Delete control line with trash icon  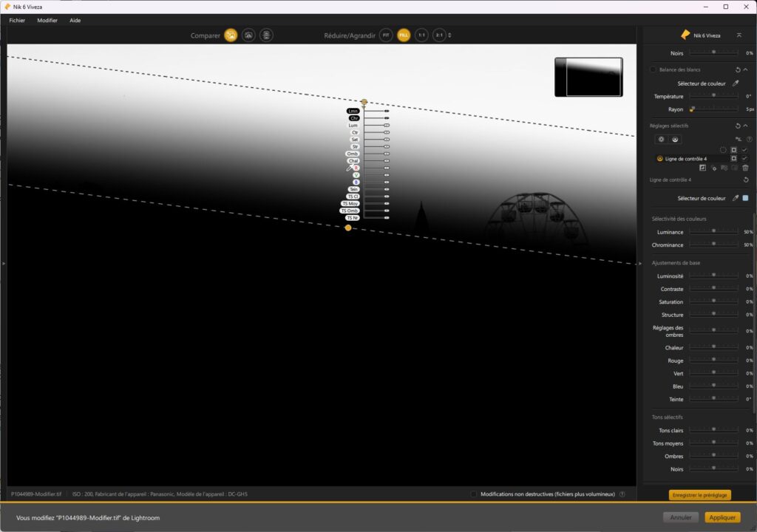coord(745,168)
